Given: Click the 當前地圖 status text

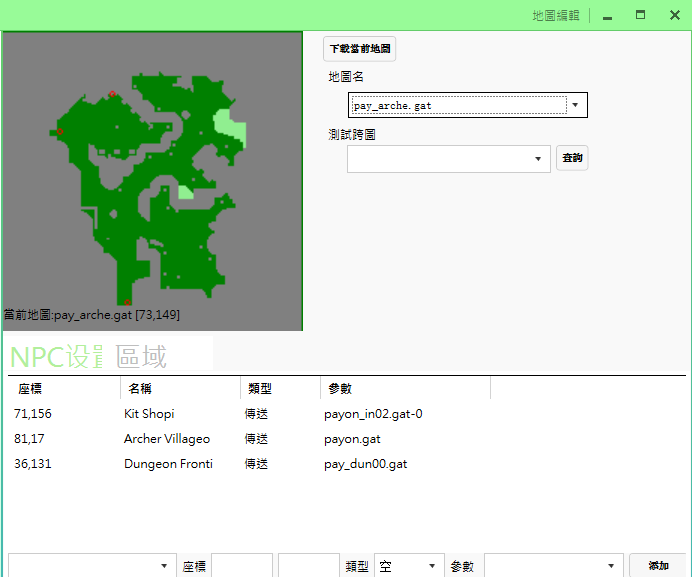Looking at the screenshot, I should [x=92, y=315].
